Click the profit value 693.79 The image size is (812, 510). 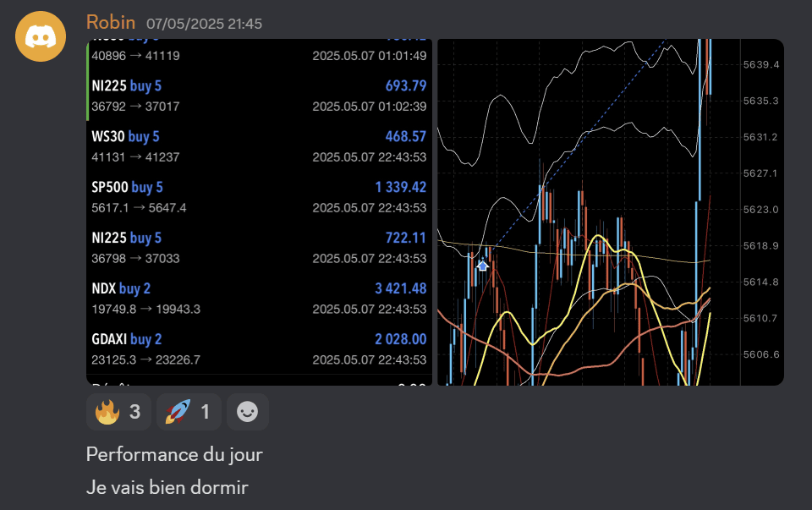point(405,85)
